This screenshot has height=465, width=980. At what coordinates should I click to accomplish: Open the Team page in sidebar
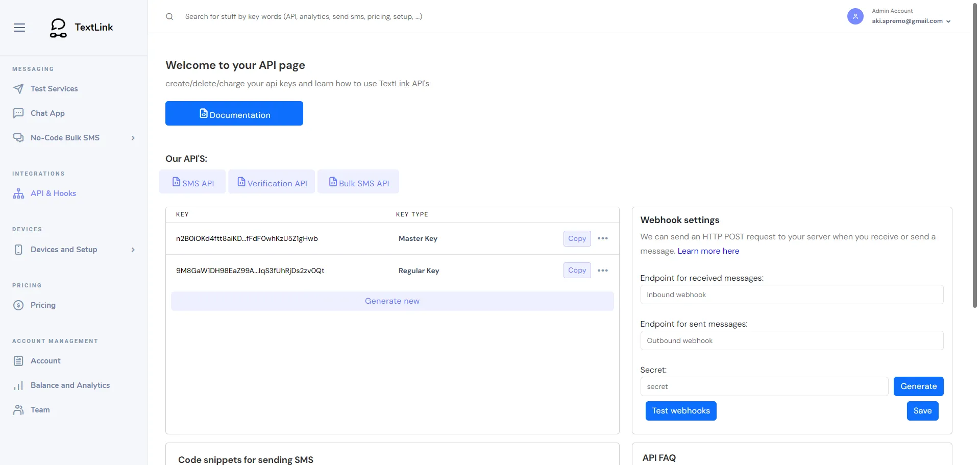(40, 410)
